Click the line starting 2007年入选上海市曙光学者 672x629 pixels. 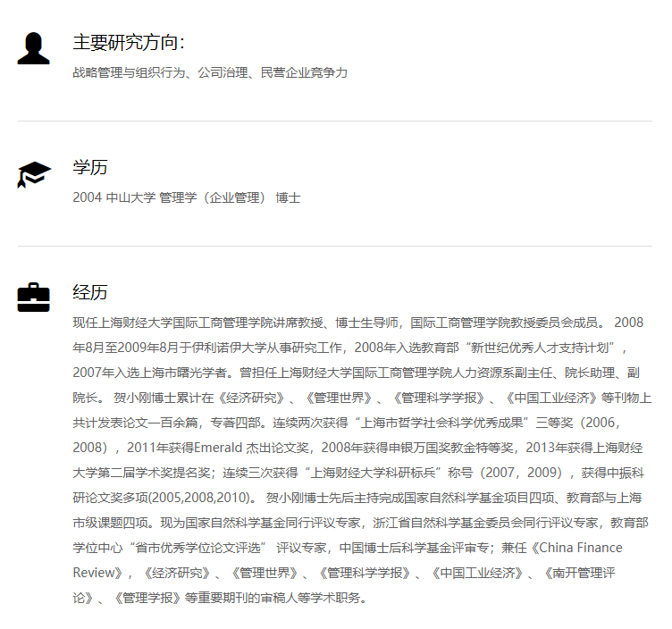click(x=356, y=373)
